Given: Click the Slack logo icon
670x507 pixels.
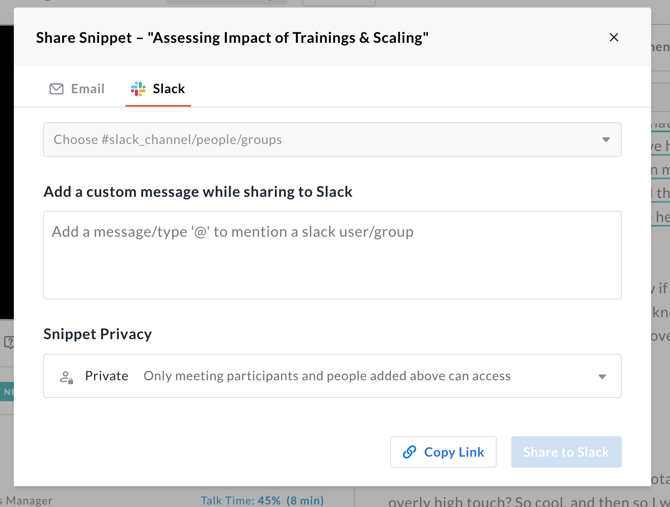Looking at the screenshot, I should (138, 89).
